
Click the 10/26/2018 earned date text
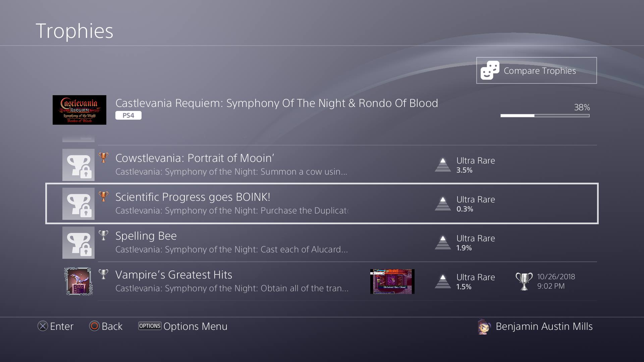pos(556,277)
